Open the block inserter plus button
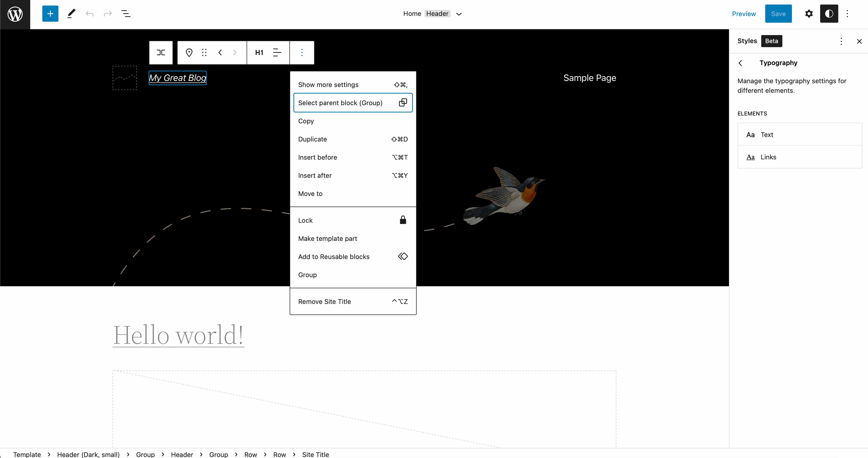868x458 pixels. (50, 14)
